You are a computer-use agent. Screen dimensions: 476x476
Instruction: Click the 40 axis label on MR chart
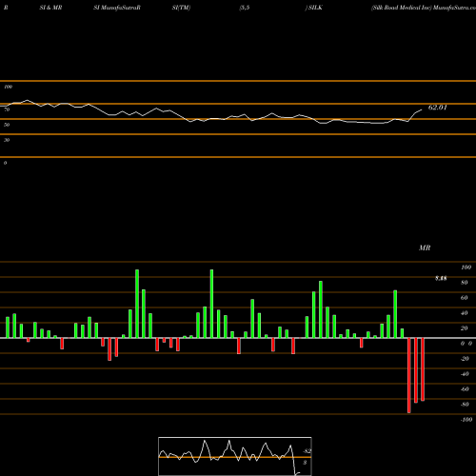(x=465, y=313)
